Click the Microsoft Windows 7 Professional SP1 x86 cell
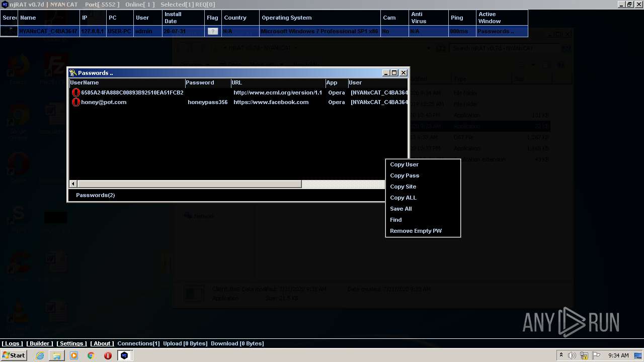Image resolution: width=644 pixels, height=362 pixels. [x=319, y=31]
